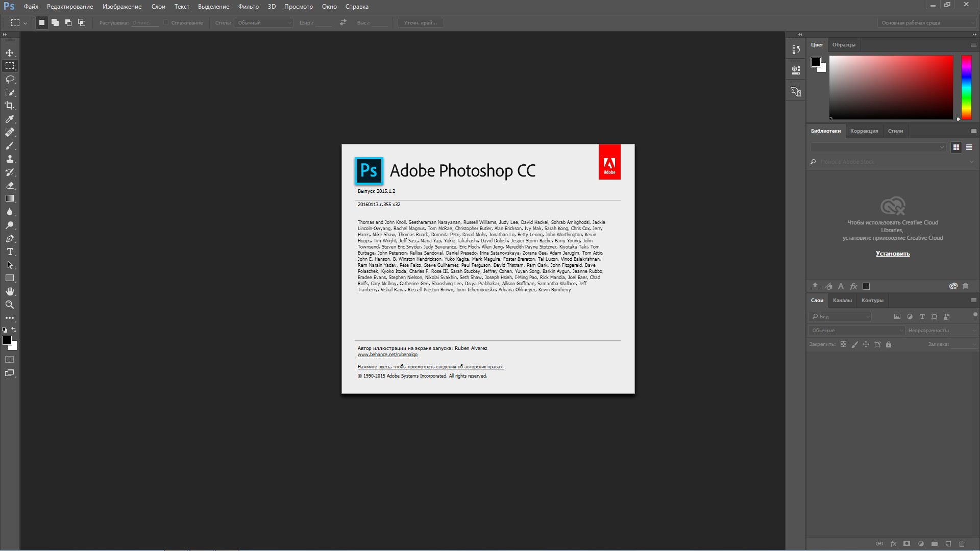This screenshot has height=551, width=980.
Task: Click the copyright info link in About dialog
Action: coord(431,367)
